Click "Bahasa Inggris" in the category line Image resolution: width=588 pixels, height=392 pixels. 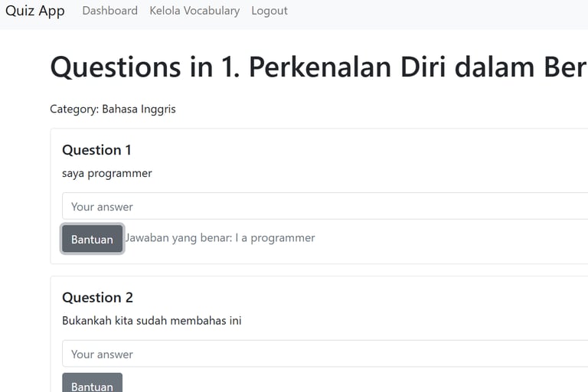click(x=139, y=109)
